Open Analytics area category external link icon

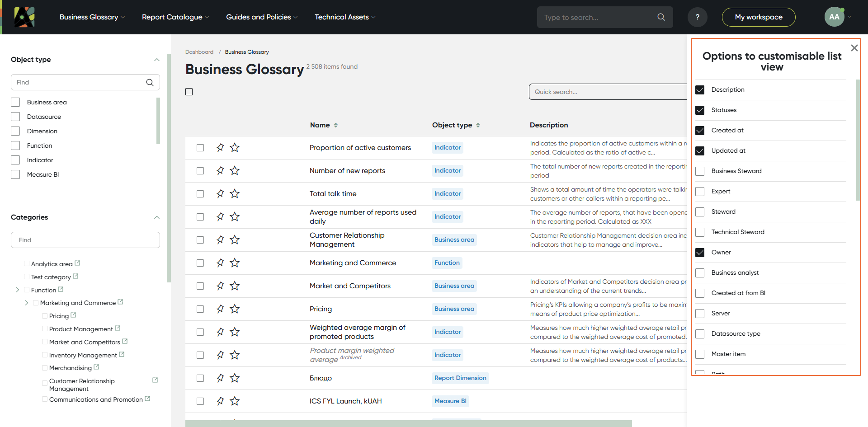(x=77, y=263)
